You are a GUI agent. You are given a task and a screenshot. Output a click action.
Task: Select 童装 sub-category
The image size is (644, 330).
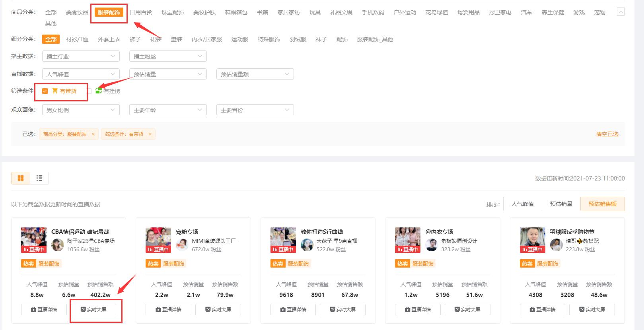(177, 39)
